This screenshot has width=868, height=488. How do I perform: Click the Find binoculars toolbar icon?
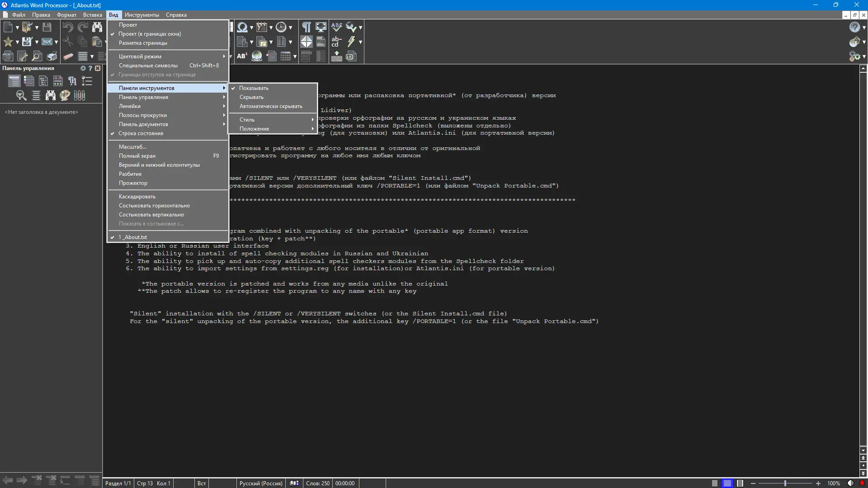[97, 27]
